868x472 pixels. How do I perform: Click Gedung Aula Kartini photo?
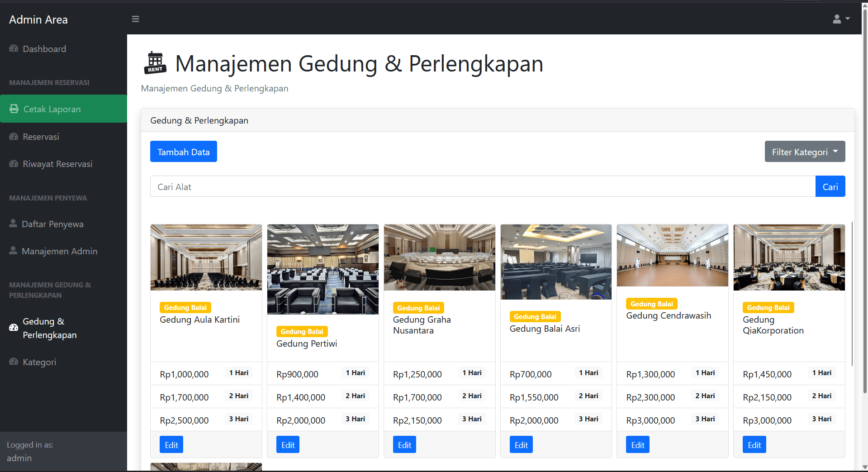coord(206,257)
